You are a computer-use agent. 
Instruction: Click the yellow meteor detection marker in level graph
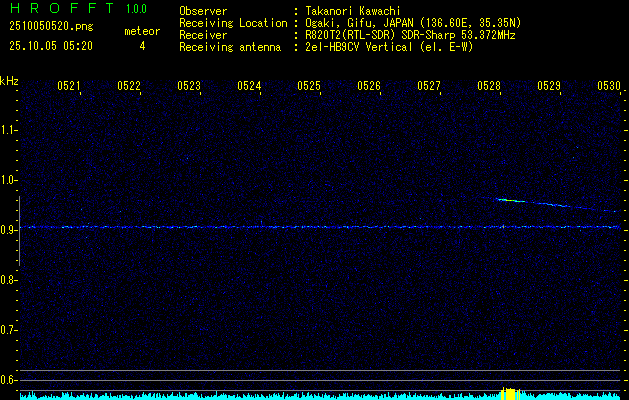511,393
